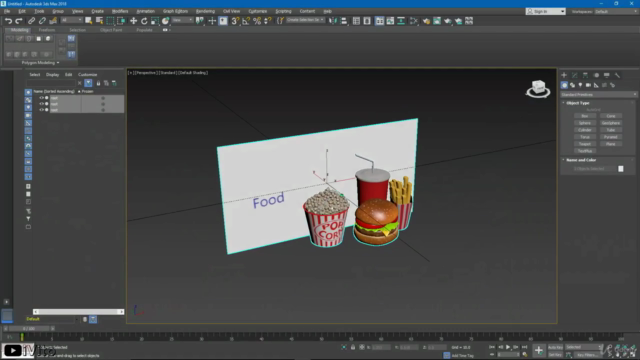Select the Shapes creation category icon
This screenshot has width=640, height=360.
click(x=572, y=85)
